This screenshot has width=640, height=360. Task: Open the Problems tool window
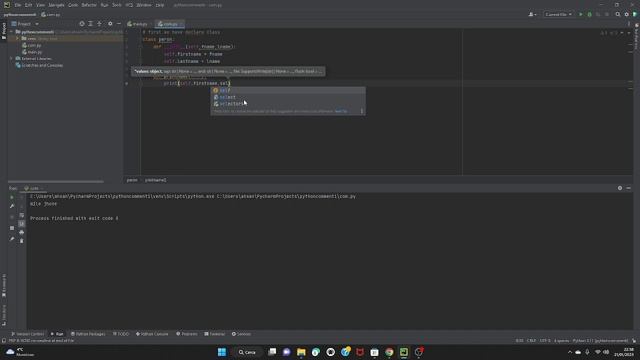point(187,334)
